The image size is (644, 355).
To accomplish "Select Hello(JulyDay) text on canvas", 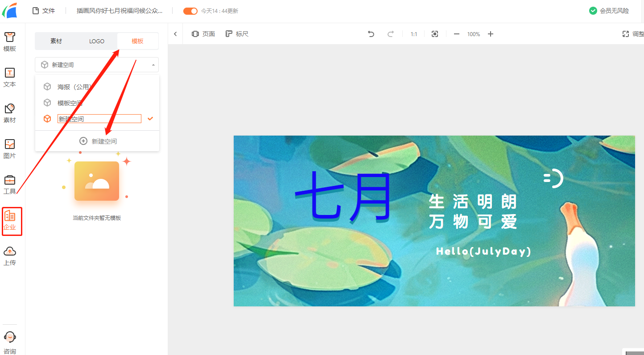I will point(483,251).
